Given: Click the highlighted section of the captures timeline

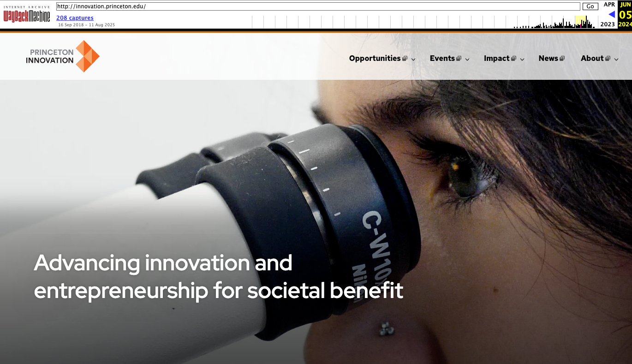Looking at the screenshot, I should pos(580,22).
